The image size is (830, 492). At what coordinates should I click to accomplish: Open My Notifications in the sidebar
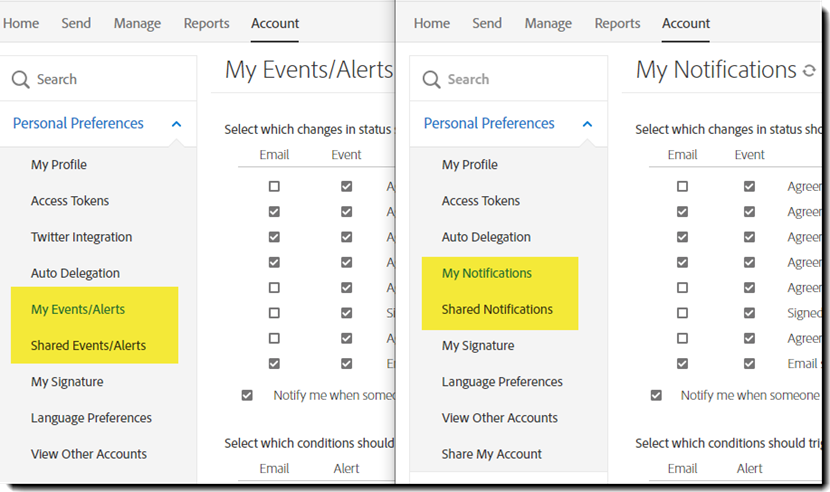click(x=487, y=273)
